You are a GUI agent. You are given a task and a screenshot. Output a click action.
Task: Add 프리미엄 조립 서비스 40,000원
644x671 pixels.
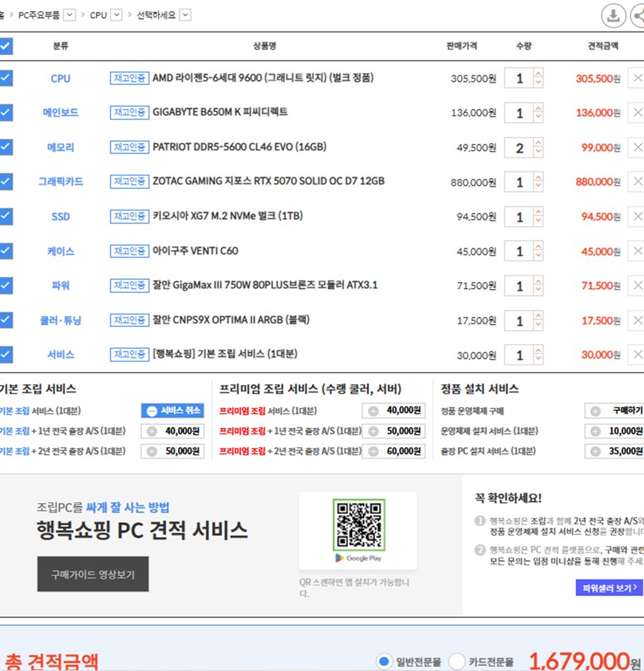[x=394, y=411]
